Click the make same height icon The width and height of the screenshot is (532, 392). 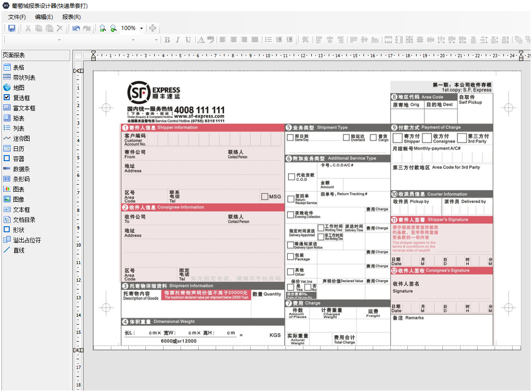point(399,40)
